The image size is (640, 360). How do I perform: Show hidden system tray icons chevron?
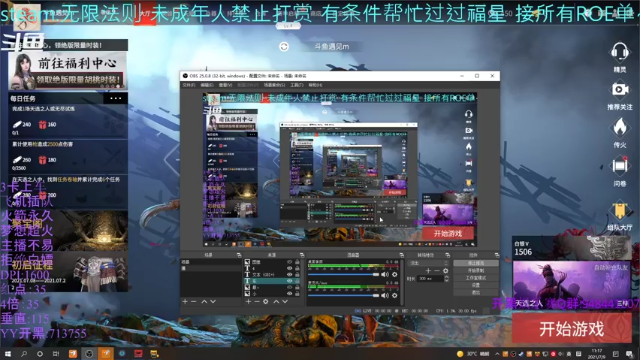pyautogui.click(x=497, y=354)
